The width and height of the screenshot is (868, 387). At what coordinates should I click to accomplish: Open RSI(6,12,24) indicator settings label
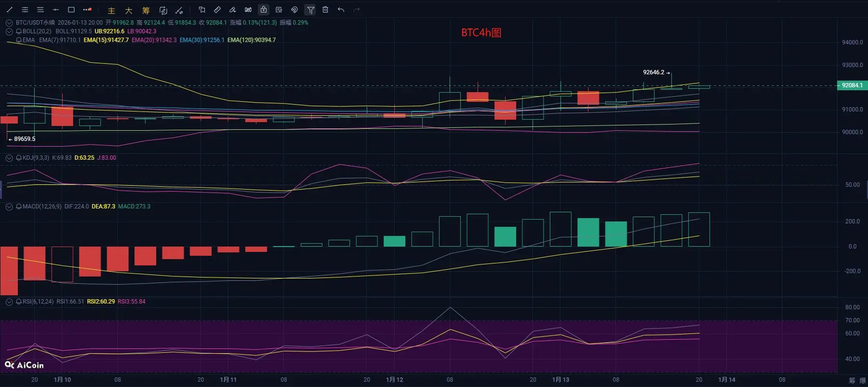[38, 302]
